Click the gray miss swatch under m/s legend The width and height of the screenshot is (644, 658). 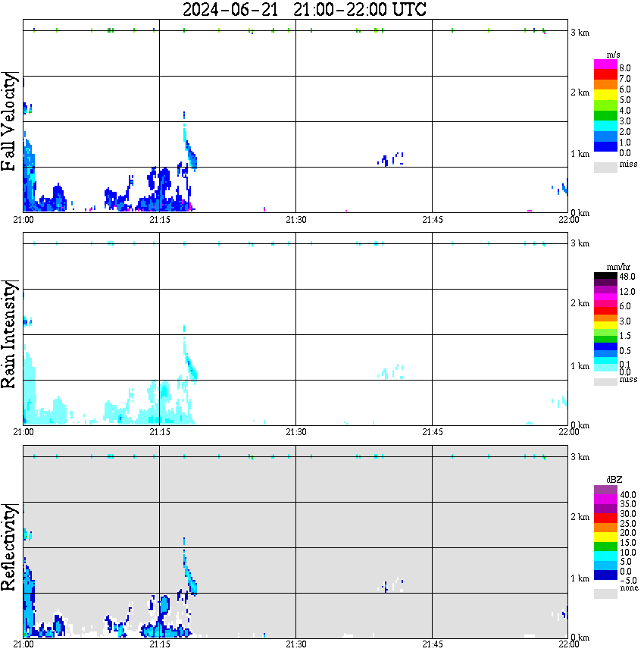coord(605,167)
